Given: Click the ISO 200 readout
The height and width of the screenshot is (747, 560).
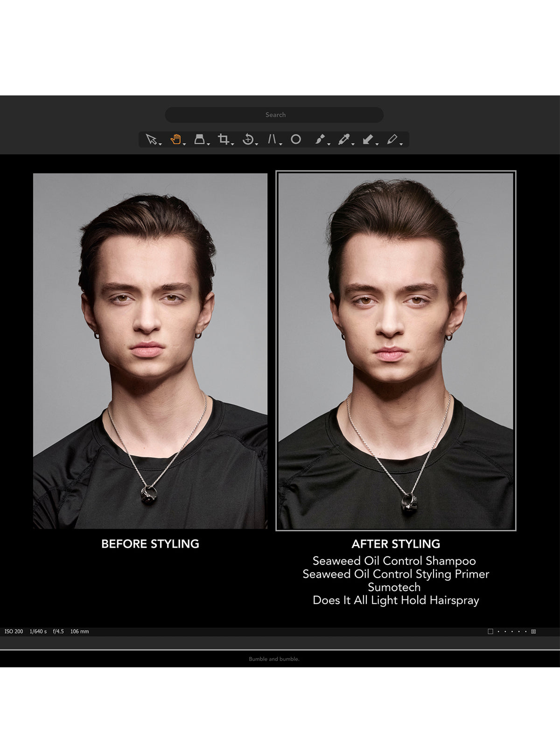Looking at the screenshot, I should click(x=14, y=631).
